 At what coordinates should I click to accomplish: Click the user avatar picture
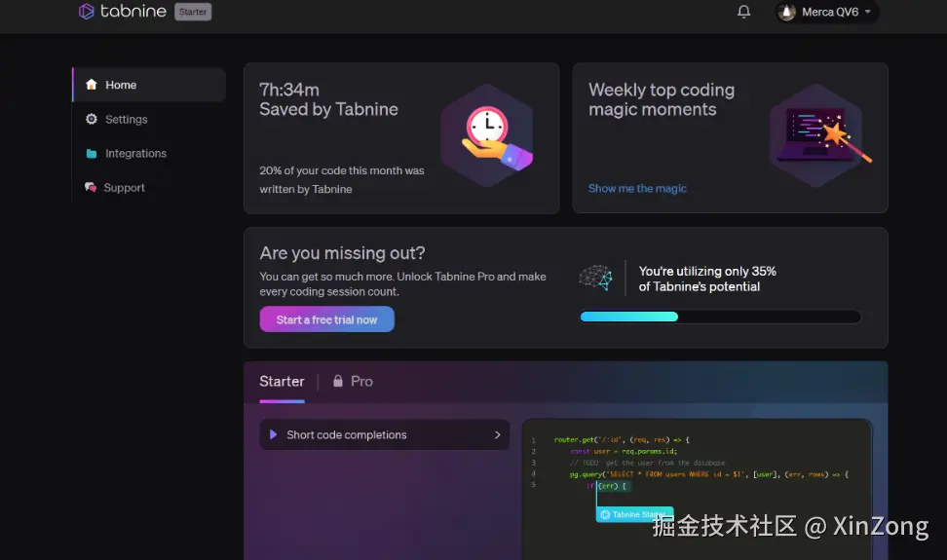pos(786,12)
